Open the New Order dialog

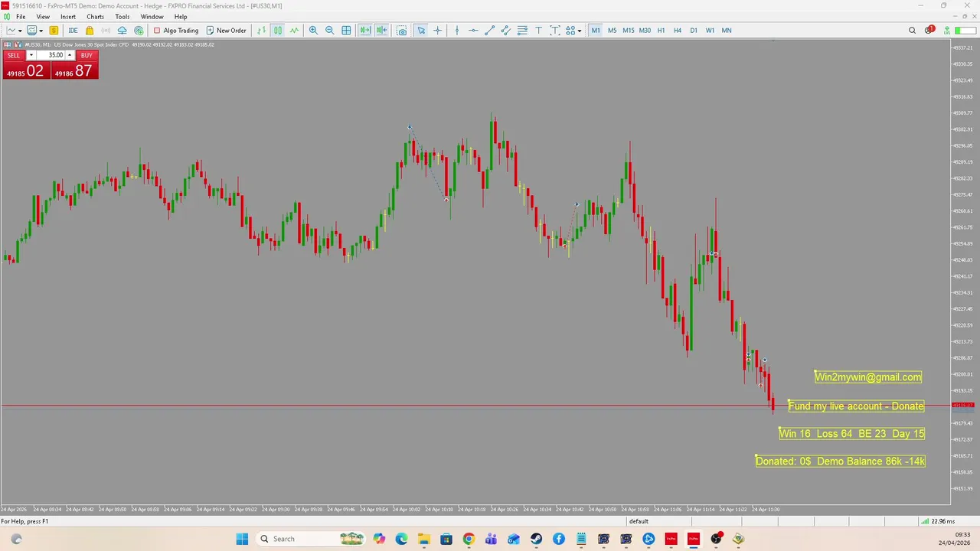click(x=226, y=31)
